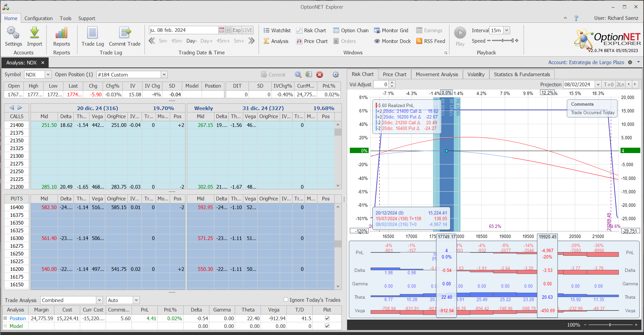This screenshot has height=335, width=644.
Task: Expand the Model row in analysis table
Action: [x=5, y=326]
